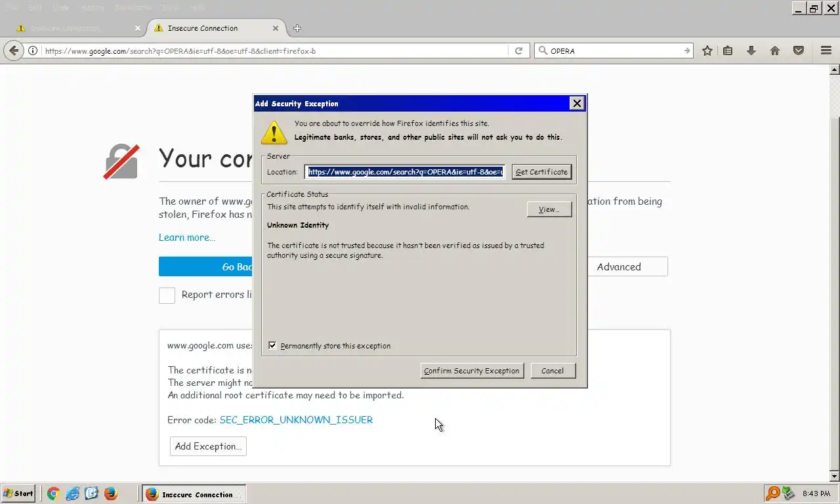Go to Home page icon
Image resolution: width=840 pixels, height=504 pixels.
pos(775,51)
